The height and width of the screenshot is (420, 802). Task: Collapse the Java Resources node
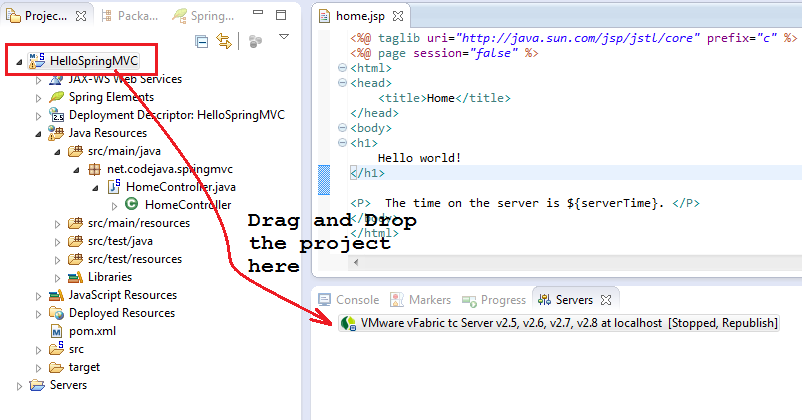coord(38,134)
